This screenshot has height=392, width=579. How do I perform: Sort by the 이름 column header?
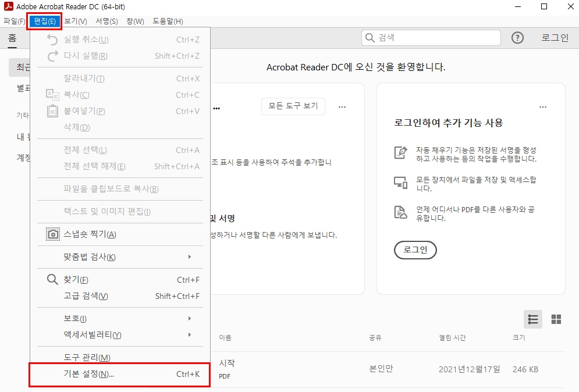(225, 338)
